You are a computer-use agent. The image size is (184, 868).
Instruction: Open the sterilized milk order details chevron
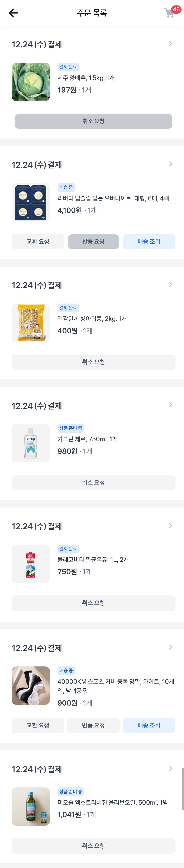pos(171,525)
